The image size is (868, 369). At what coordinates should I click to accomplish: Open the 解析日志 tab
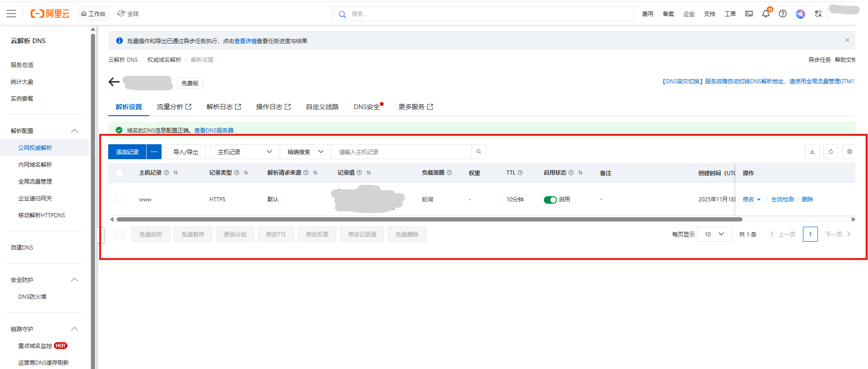[x=223, y=107]
